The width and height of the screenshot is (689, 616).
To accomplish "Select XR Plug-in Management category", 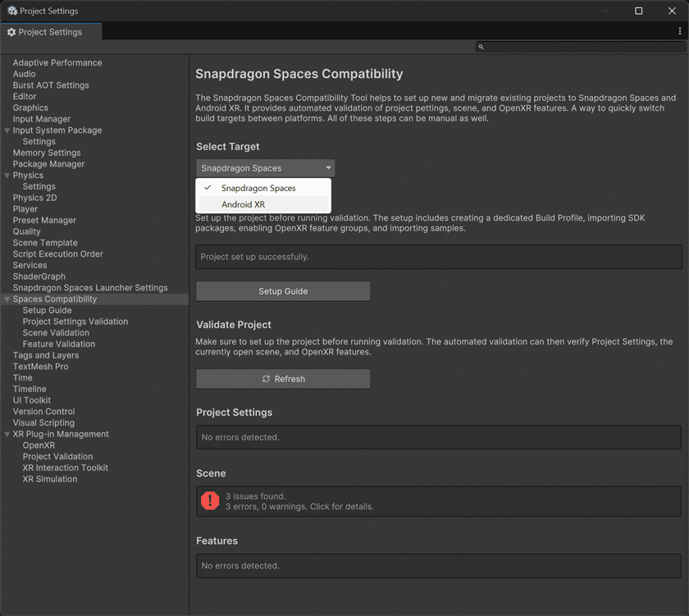I will pyautogui.click(x=61, y=434).
